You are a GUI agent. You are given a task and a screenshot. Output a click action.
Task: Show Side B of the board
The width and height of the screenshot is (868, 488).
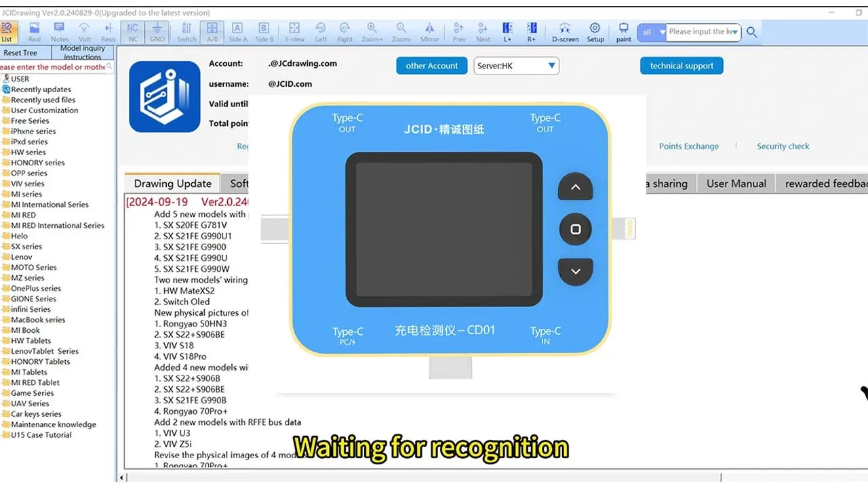coord(264,32)
